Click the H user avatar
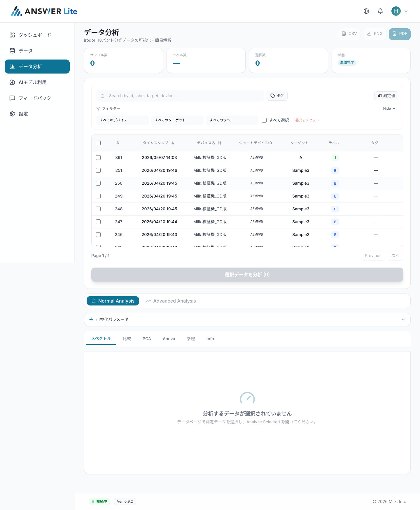Image resolution: width=420 pixels, height=510 pixels. [396, 11]
